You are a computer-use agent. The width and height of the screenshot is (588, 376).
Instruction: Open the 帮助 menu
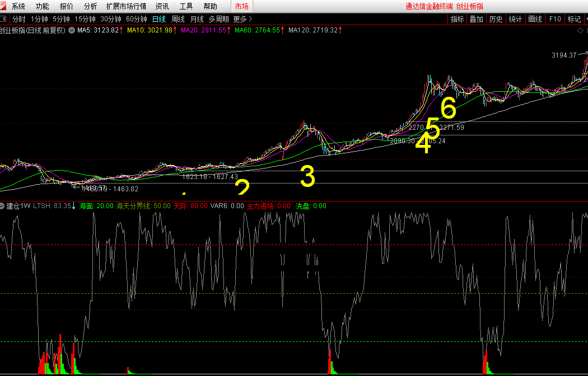(210, 6)
